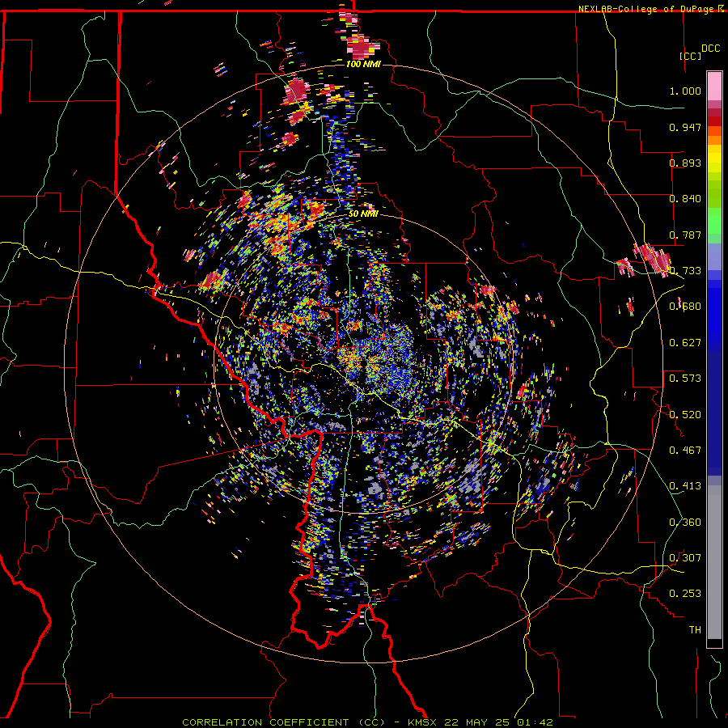Click the 0.840 scale value

(685, 199)
